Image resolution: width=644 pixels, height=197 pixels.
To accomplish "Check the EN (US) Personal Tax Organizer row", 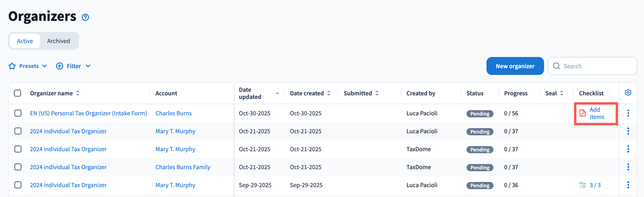I will pyautogui.click(x=18, y=113).
